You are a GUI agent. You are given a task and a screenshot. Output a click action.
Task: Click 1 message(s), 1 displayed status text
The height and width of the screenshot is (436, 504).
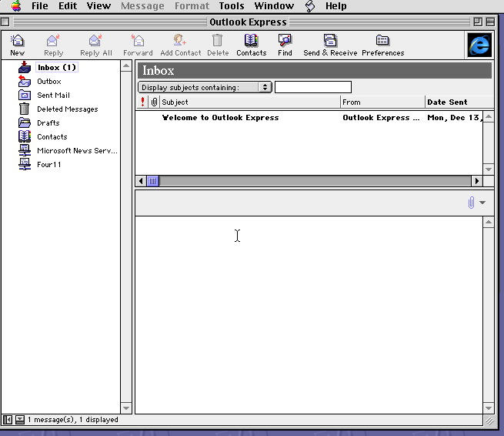[73, 420]
